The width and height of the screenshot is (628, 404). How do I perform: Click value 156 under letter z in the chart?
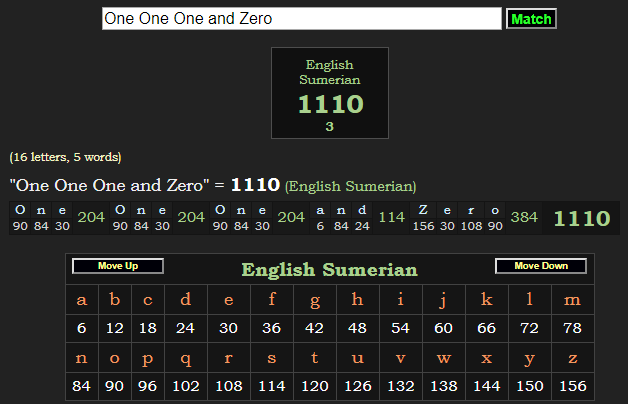pyautogui.click(x=572, y=385)
